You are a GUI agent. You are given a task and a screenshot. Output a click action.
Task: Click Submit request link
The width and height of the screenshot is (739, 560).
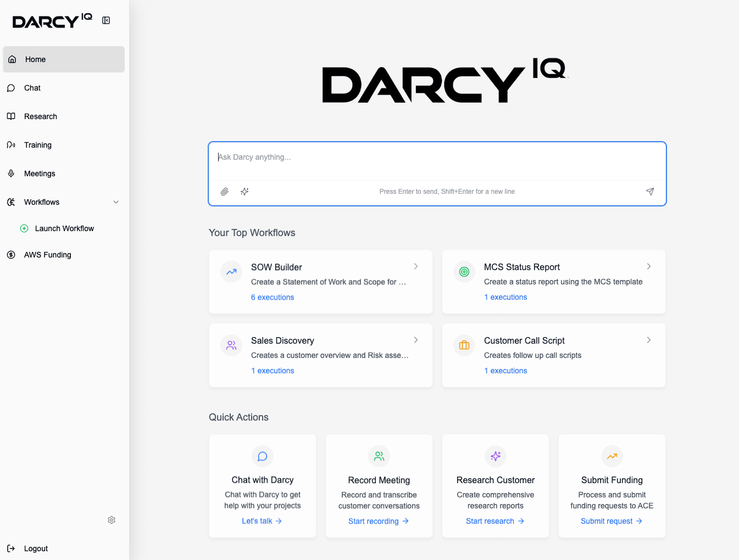point(612,521)
